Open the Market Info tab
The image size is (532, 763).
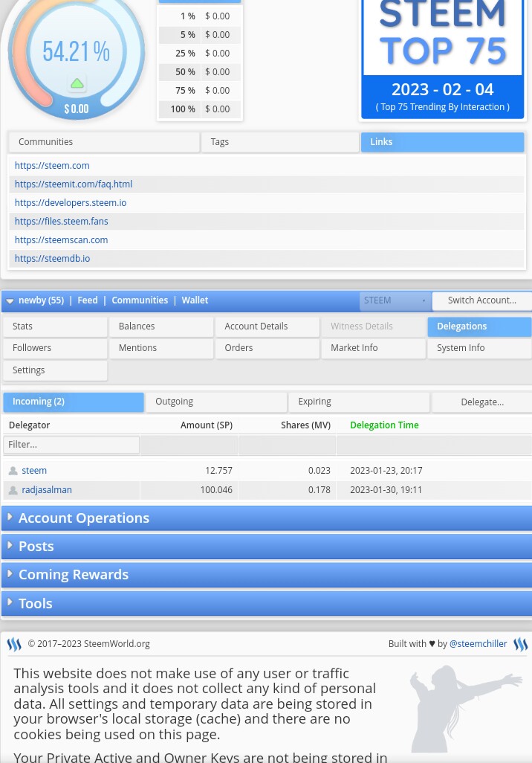click(x=374, y=348)
